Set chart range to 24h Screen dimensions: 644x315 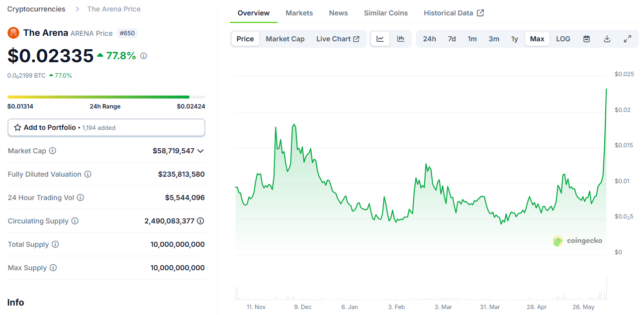[430, 39]
